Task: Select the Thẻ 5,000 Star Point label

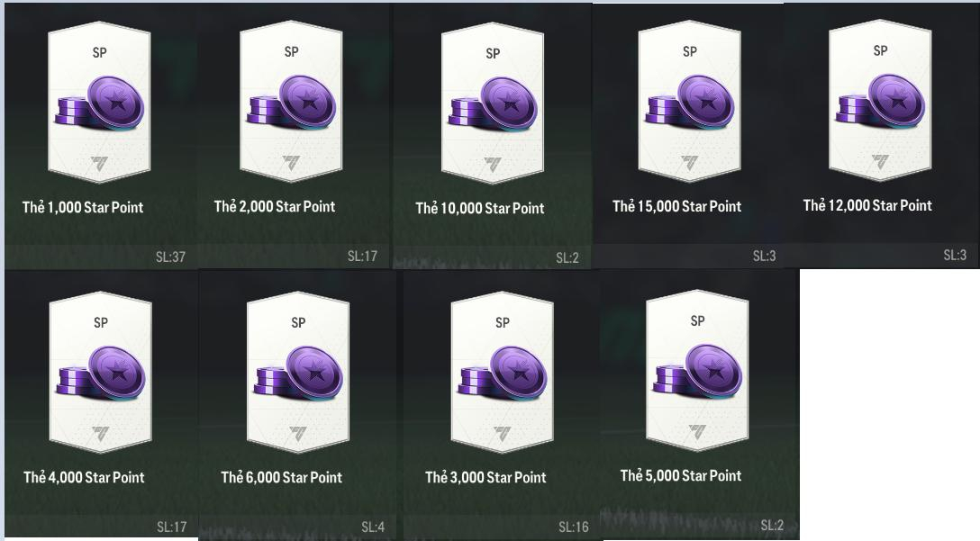Action: [681, 476]
